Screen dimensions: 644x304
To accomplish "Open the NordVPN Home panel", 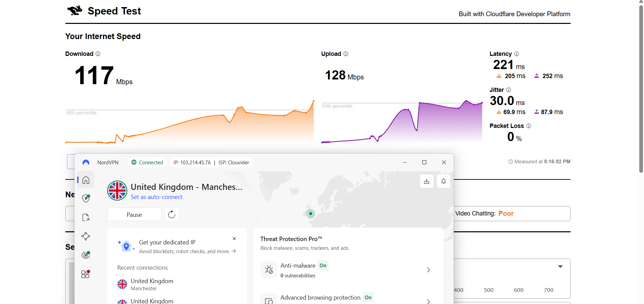I will coord(86,179).
